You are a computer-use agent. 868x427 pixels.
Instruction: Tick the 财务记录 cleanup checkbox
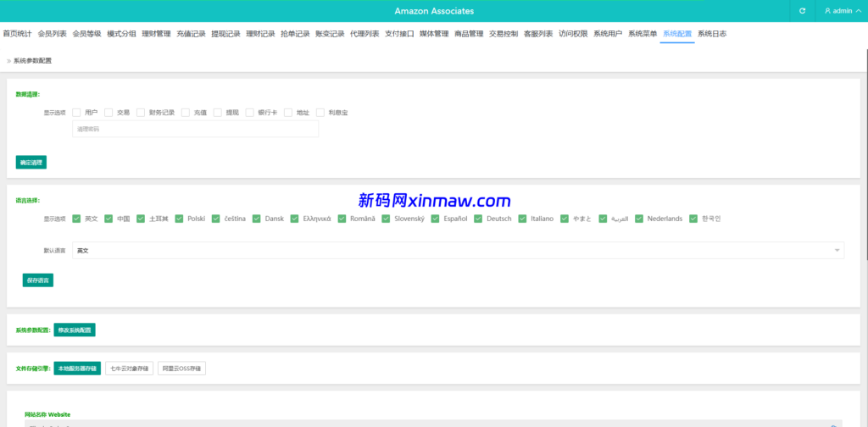pyautogui.click(x=141, y=113)
